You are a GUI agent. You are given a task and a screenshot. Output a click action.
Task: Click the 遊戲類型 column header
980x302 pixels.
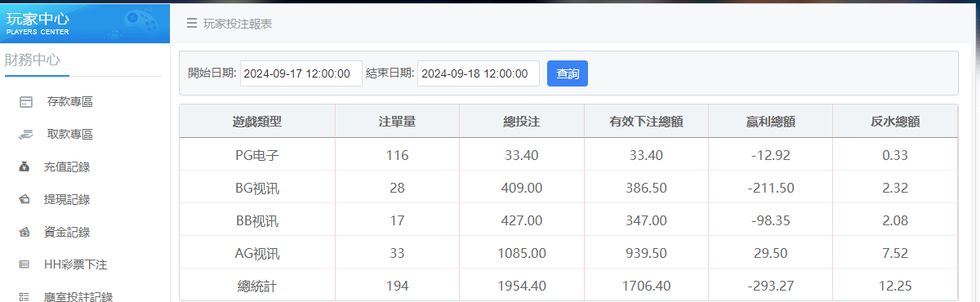(257, 122)
